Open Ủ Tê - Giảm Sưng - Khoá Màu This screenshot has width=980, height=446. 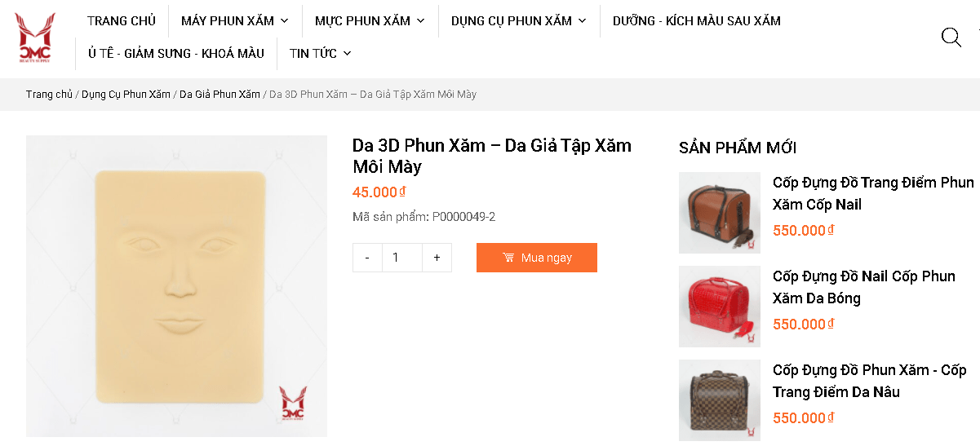[176, 53]
